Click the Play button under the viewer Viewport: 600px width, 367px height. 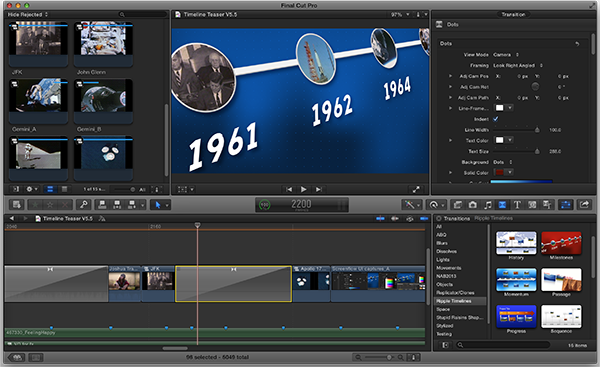pyautogui.click(x=303, y=189)
